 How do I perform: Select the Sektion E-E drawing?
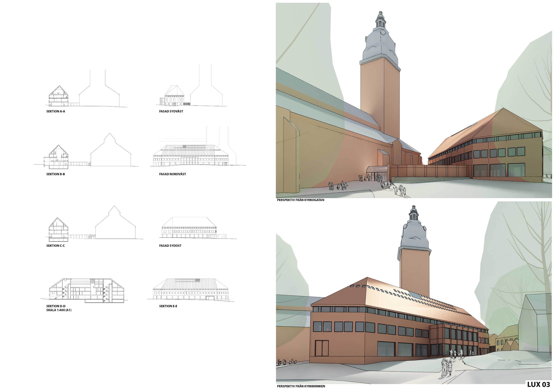click(x=191, y=290)
